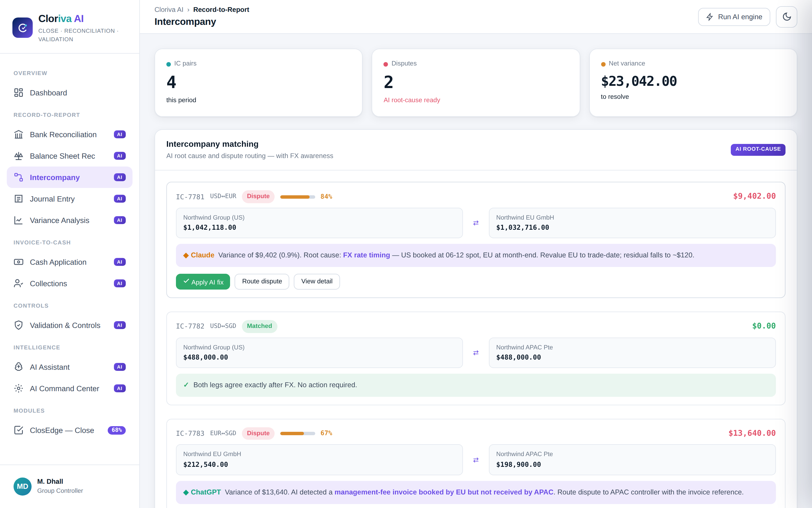Open Validation & Controls page
Screen dimensions: 812x508
coord(69,325)
